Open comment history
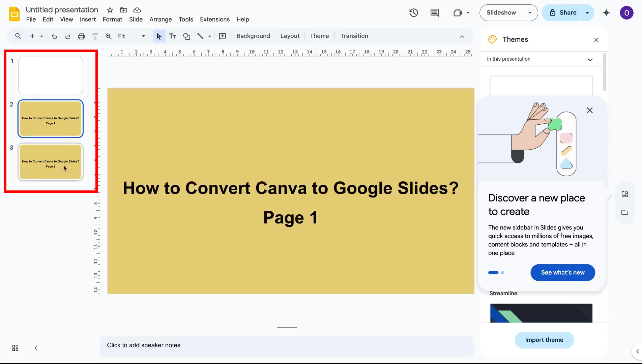Screen dimensions: 642x364 pos(435,12)
